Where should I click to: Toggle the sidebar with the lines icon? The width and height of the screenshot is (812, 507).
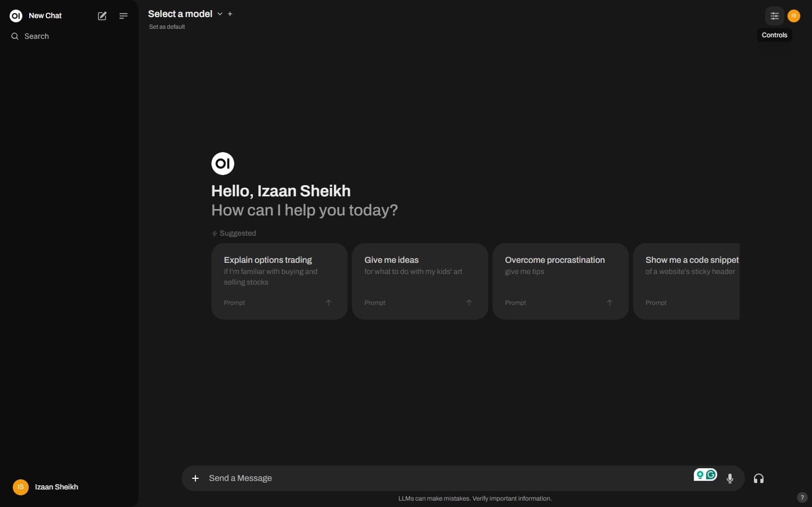[x=124, y=16]
